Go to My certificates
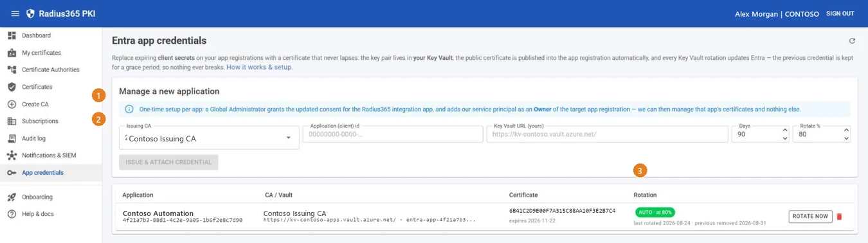 51,53
